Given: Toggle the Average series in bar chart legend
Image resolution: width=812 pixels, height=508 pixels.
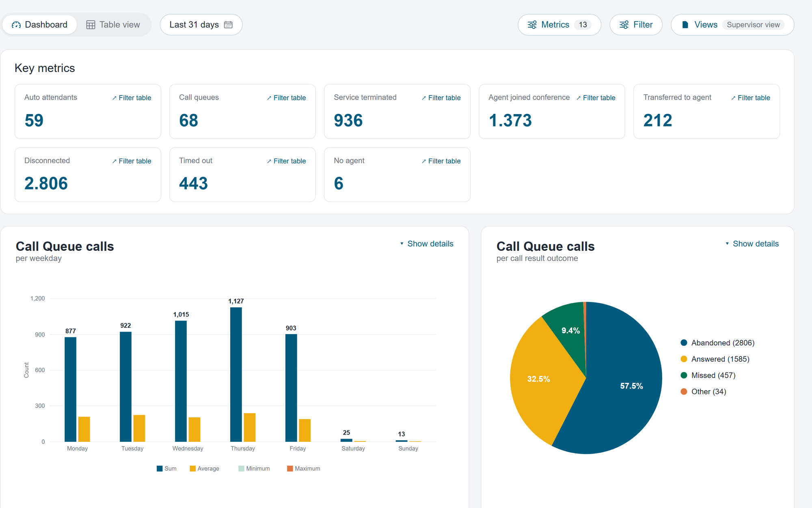Looking at the screenshot, I should [x=204, y=469].
